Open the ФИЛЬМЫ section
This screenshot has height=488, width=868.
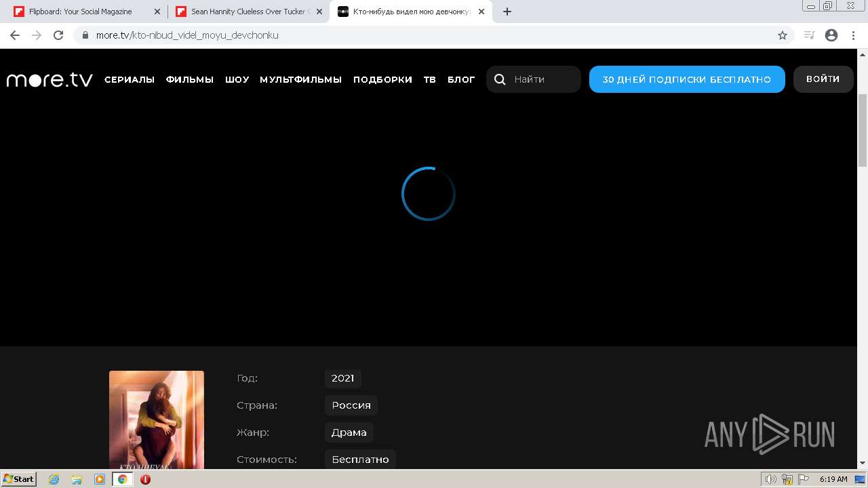pos(190,79)
